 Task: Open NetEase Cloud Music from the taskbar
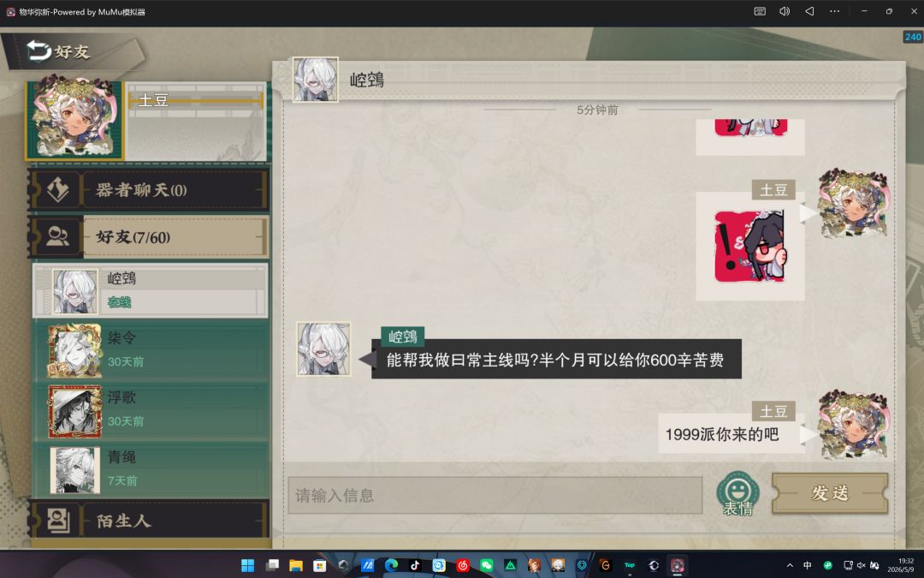[x=463, y=566]
